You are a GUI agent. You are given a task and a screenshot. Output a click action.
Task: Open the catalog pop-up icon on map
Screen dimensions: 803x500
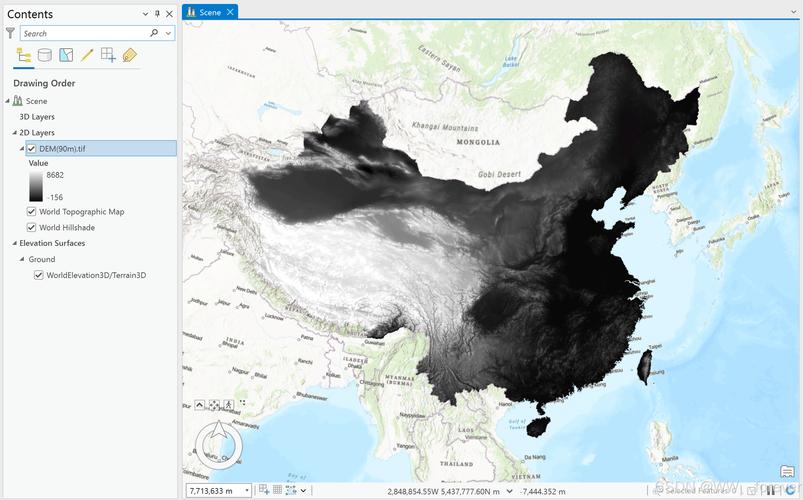[787, 471]
